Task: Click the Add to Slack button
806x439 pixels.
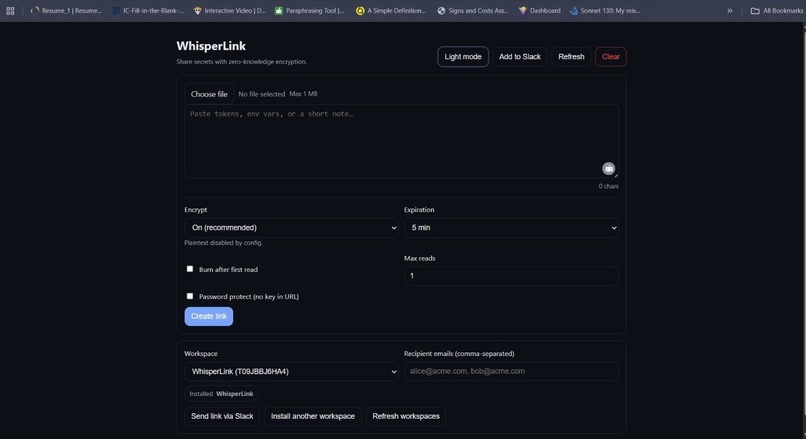Action: coord(520,57)
